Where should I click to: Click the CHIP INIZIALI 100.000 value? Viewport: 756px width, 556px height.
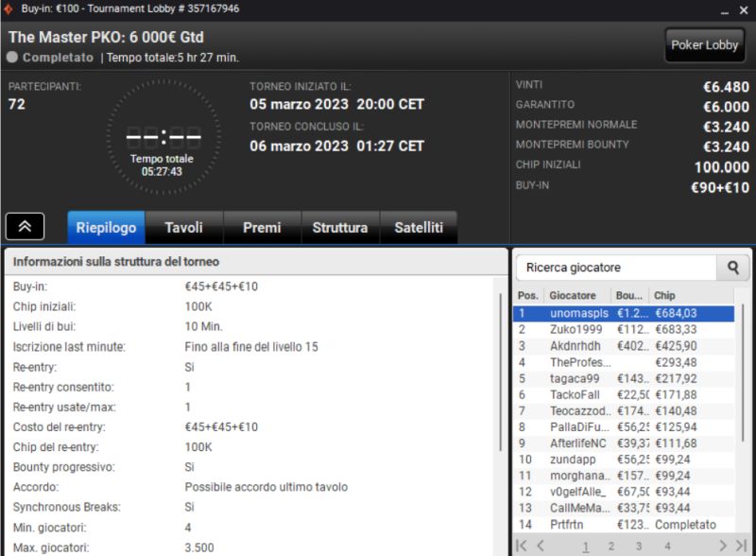click(x=722, y=167)
